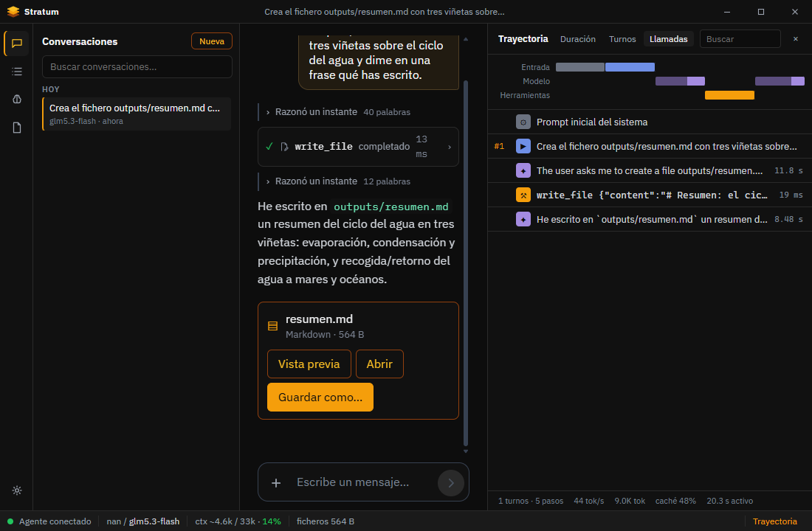Open the brain/memory sidebar icon
812x531 pixels.
[16, 100]
